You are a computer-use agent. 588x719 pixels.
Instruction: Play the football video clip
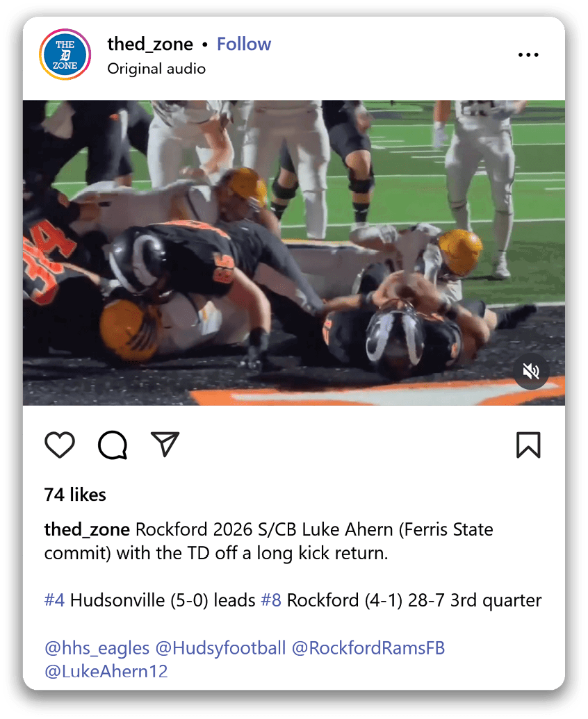pyautogui.click(x=294, y=253)
